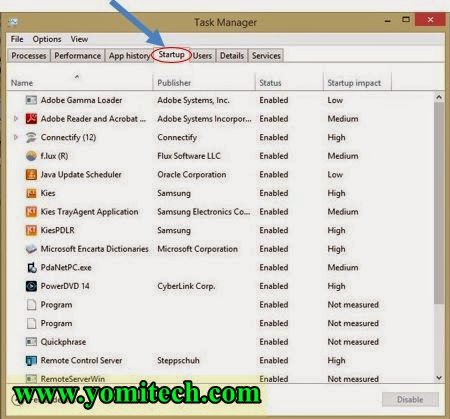
Task: Expand the Adobe Reader and Acrobat group
Action: click(x=15, y=119)
